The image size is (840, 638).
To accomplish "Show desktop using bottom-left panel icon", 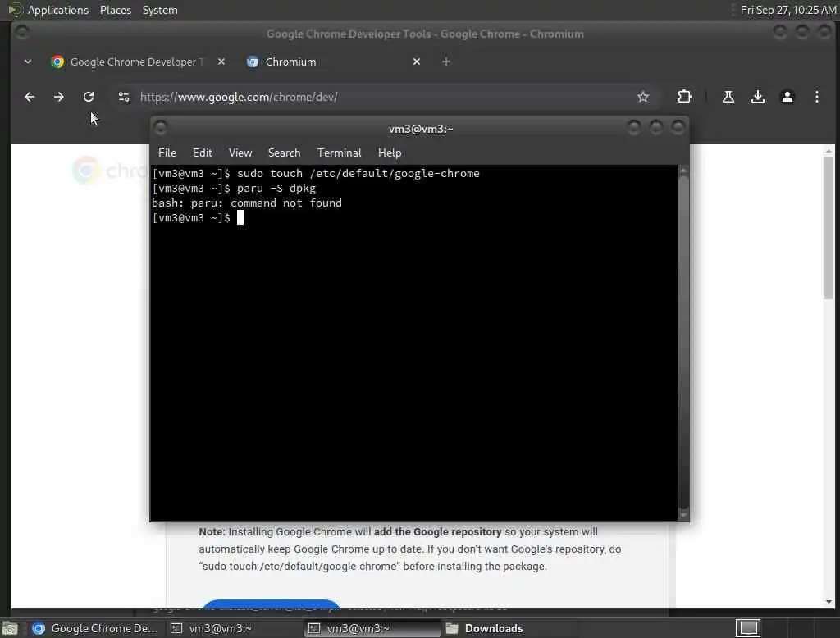I will [10, 628].
